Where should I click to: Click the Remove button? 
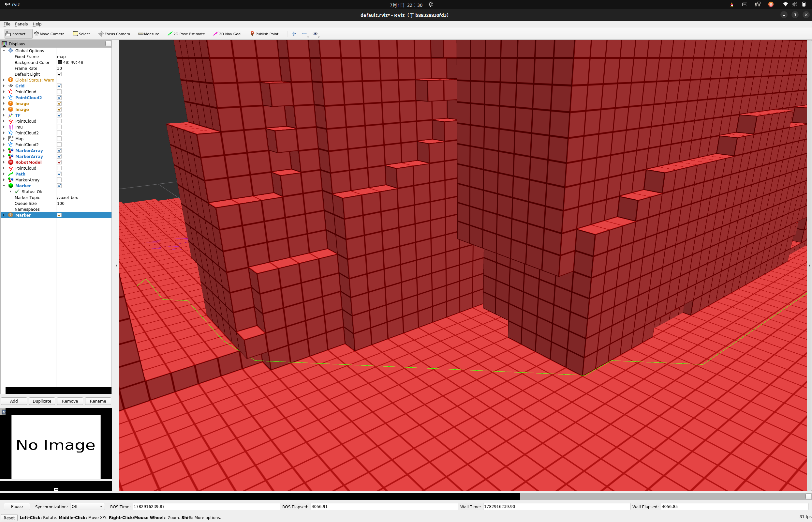(70, 401)
